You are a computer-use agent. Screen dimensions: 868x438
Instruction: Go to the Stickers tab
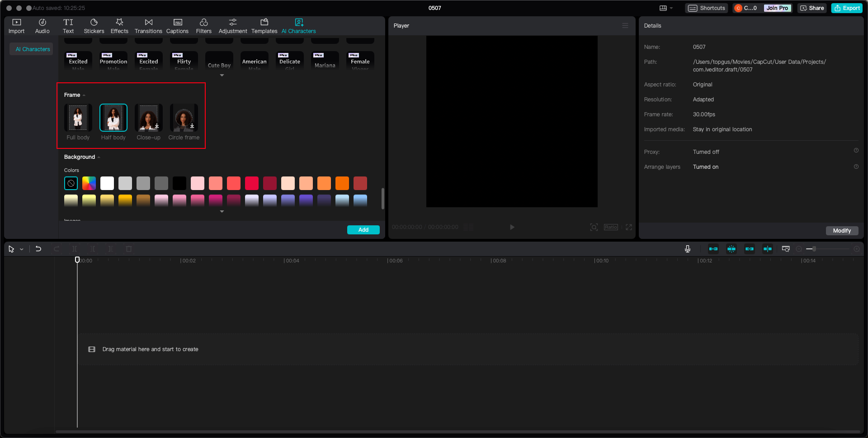[x=94, y=26]
